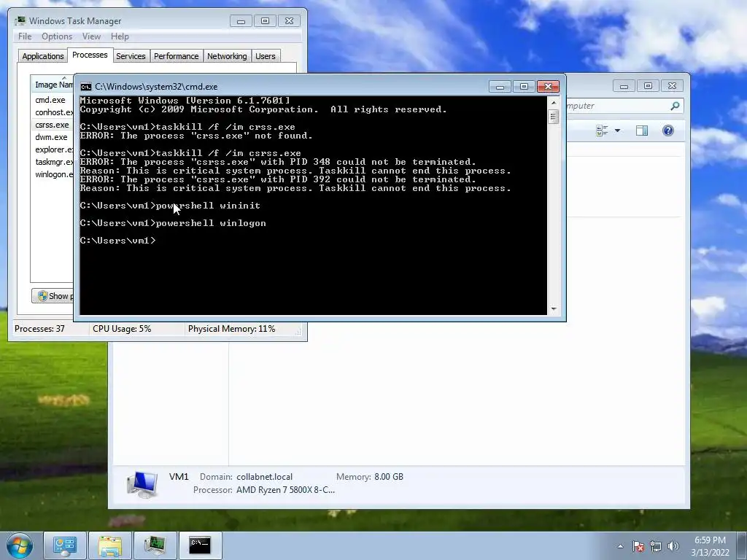Close the cmd.exe window
Viewport: 747px width, 560px height.
(x=548, y=87)
